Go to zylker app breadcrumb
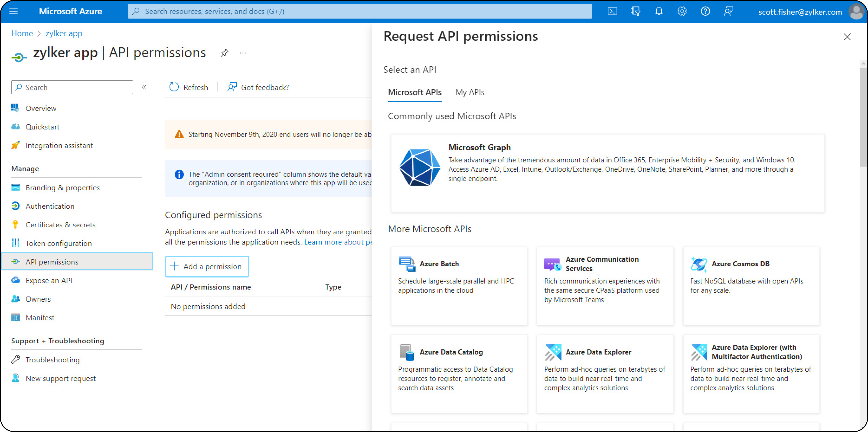868x432 pixels. tap(64, 33)
